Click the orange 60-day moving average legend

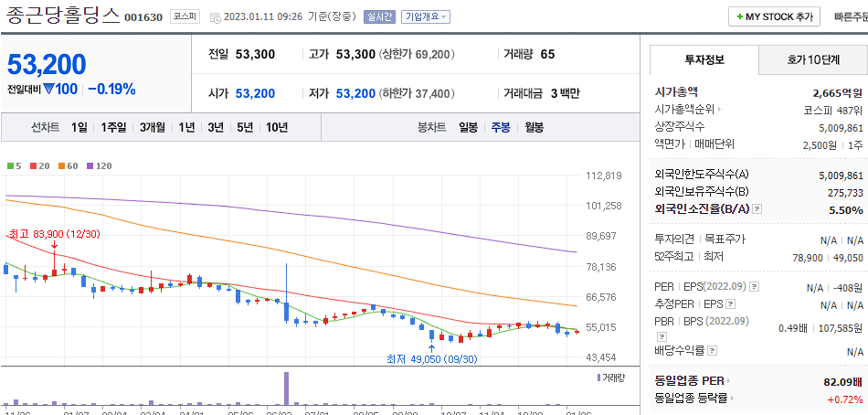click(68, 165)
